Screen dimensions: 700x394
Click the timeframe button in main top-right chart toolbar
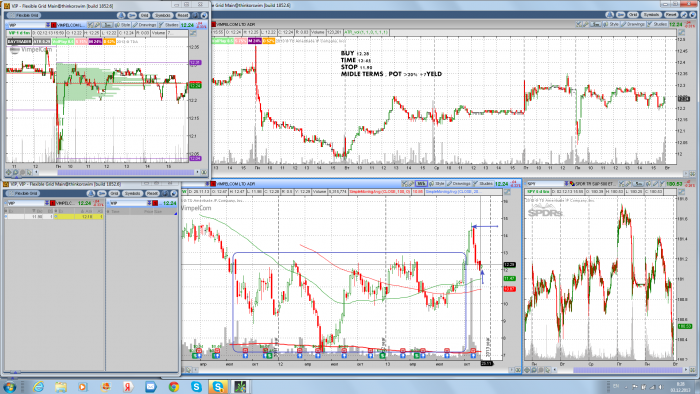(596, 24)
